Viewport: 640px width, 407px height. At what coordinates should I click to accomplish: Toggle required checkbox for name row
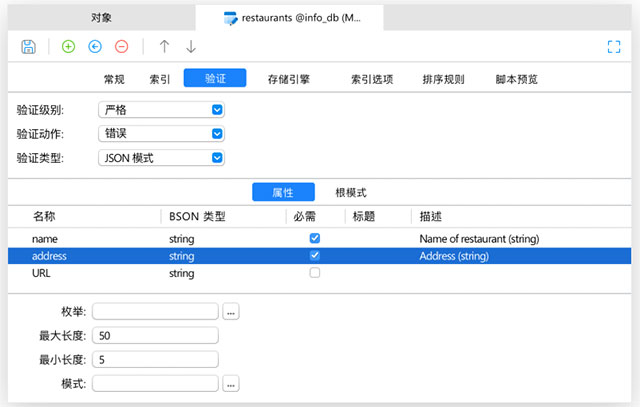[x=315, y=238]
